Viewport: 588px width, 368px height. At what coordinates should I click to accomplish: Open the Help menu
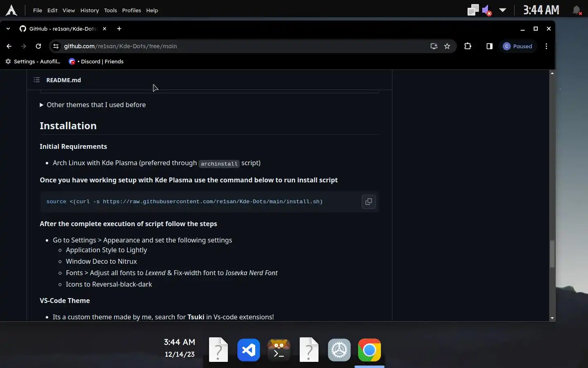[x=152, y=10]
